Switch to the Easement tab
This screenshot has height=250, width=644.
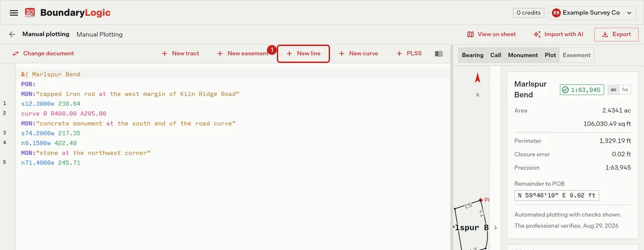coord(576,55)
